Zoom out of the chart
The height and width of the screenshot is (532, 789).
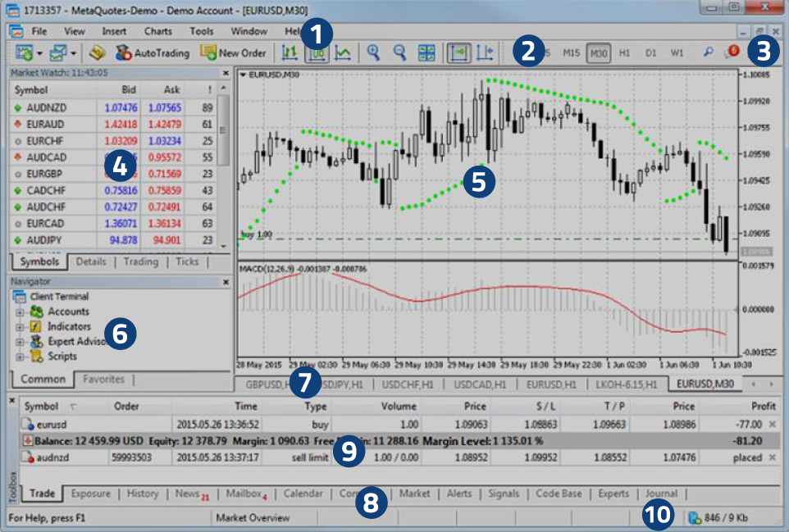point(399,52)
